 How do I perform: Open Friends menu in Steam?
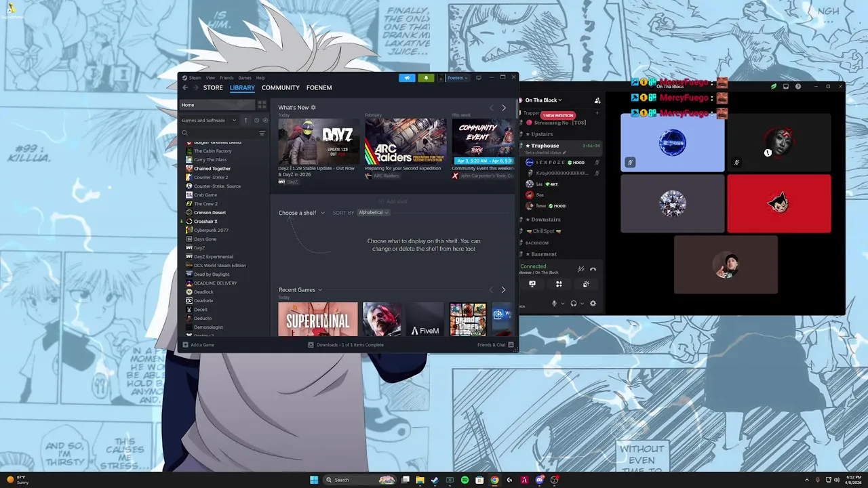tap(226, 78)
